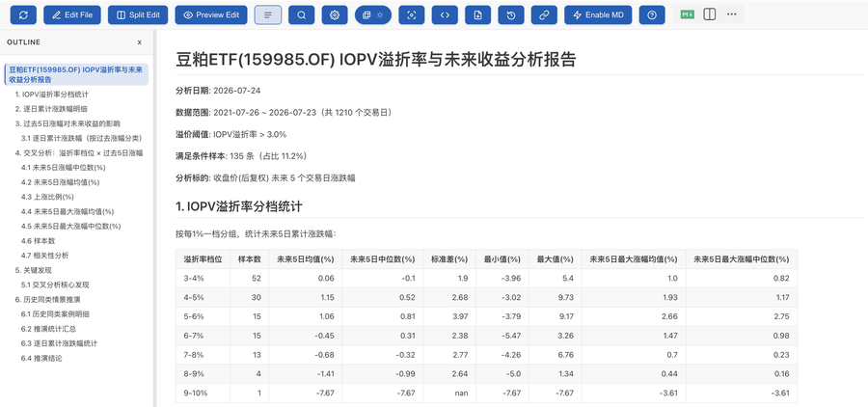This screenshot has width=868, height=407.
Task: Jump to '6.1 历史同类案例明细' outline item
Action: click(x=55, y=314)
